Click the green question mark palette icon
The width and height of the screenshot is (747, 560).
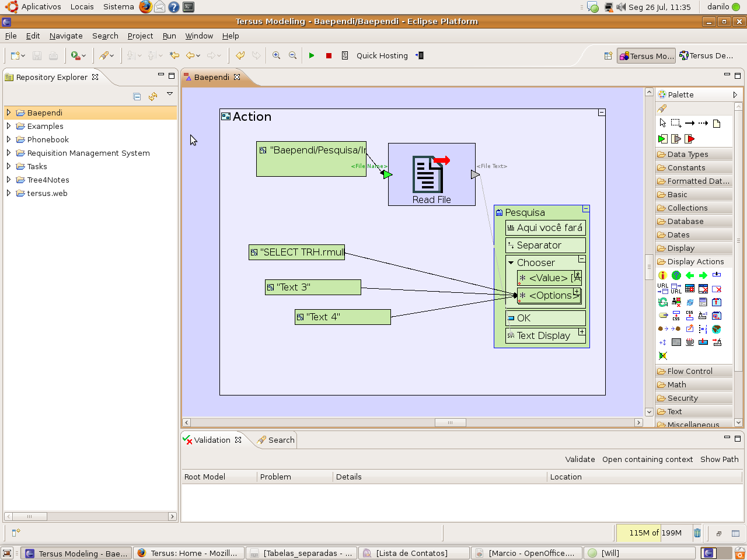click(676, 275)
